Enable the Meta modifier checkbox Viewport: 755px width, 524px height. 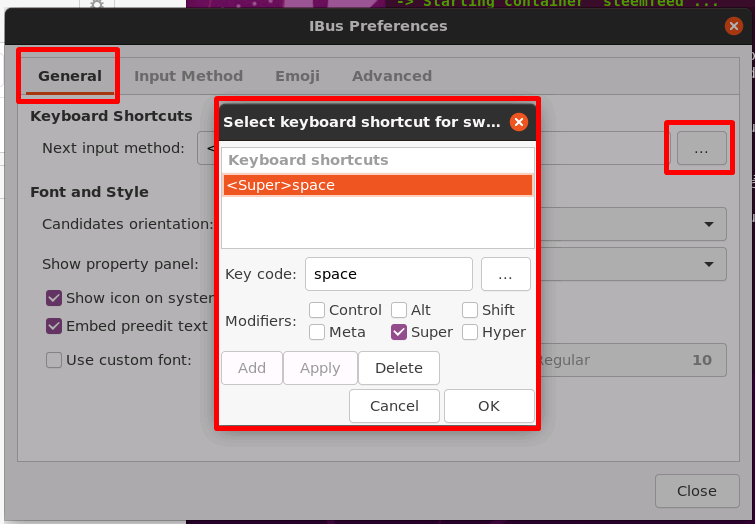317,332
